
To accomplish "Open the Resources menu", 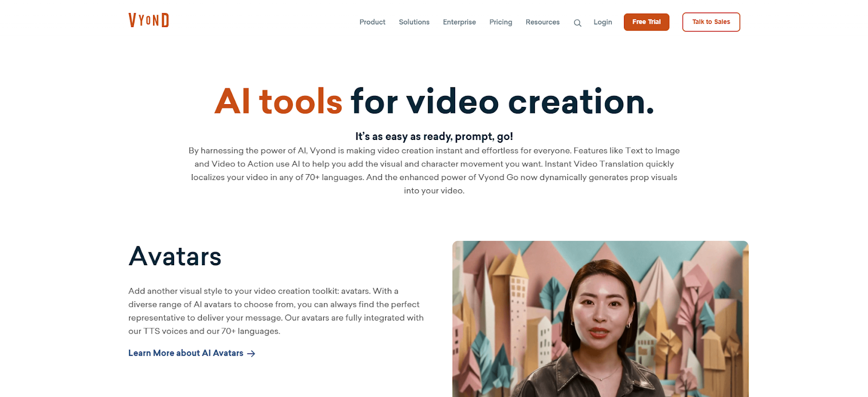I will tap(542, 22).
